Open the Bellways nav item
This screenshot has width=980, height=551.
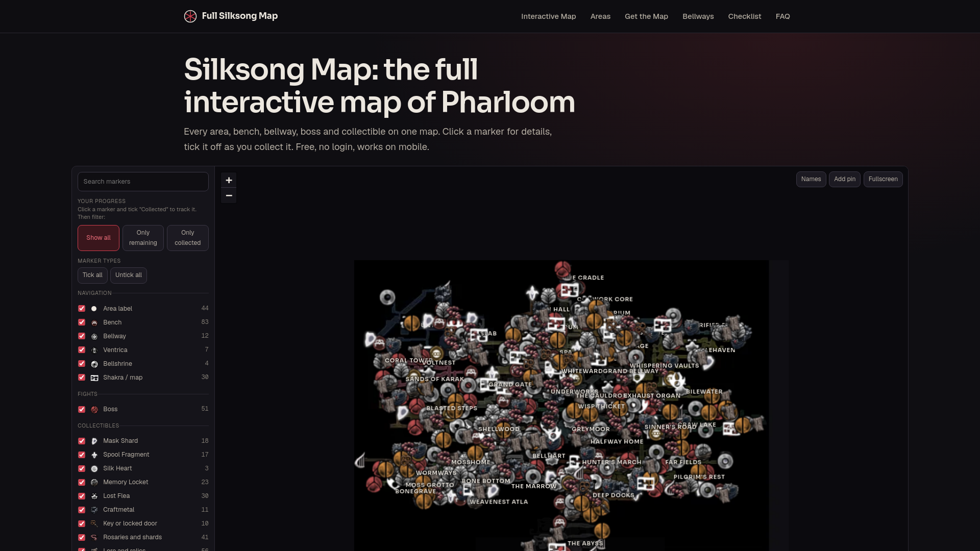tap(698, 16)
